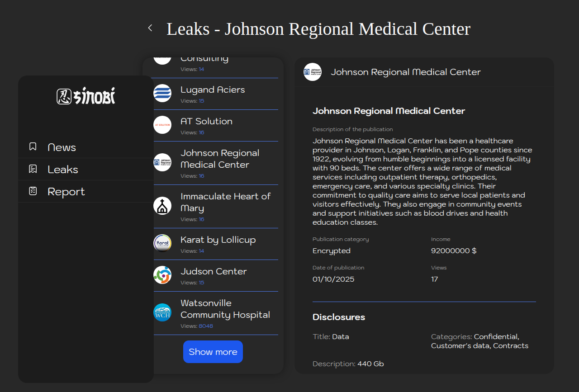The height and width of the screenshot is (392, 579).
Task: Click the Watsonville Community Hospital WCH logo
Action: [162, 312]
